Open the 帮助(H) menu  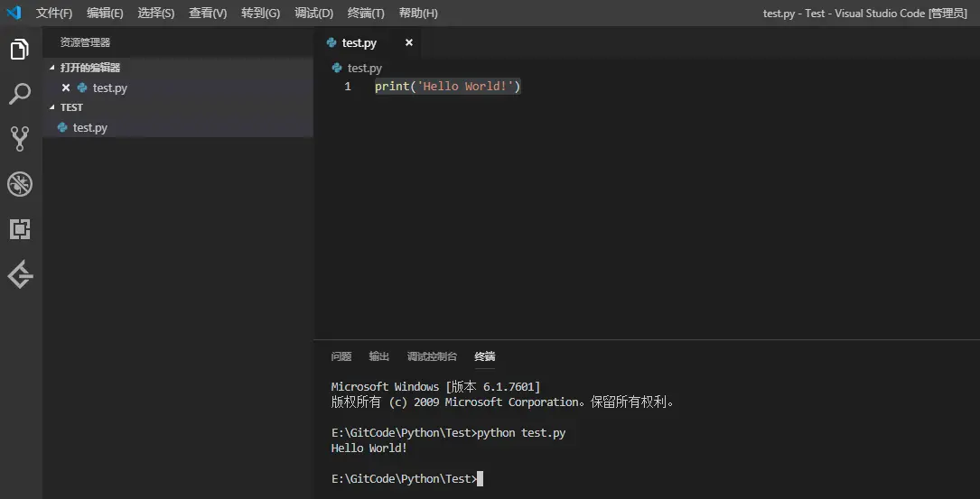(418, 14)
